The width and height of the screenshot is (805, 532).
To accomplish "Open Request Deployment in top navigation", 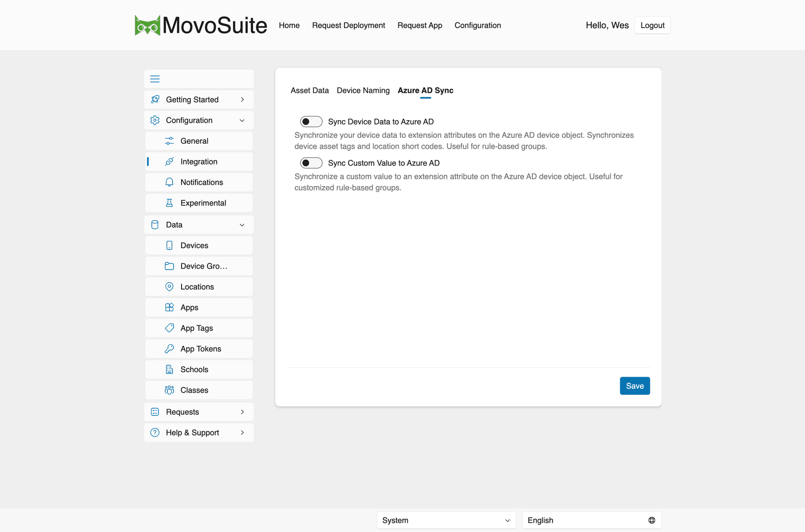I will [x=349, y=25].
